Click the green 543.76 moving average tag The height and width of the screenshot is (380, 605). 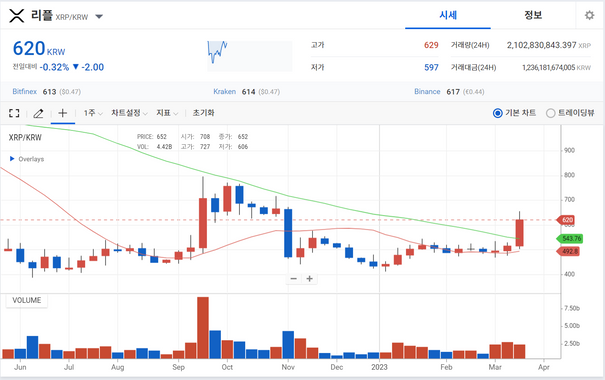point(570,238)
